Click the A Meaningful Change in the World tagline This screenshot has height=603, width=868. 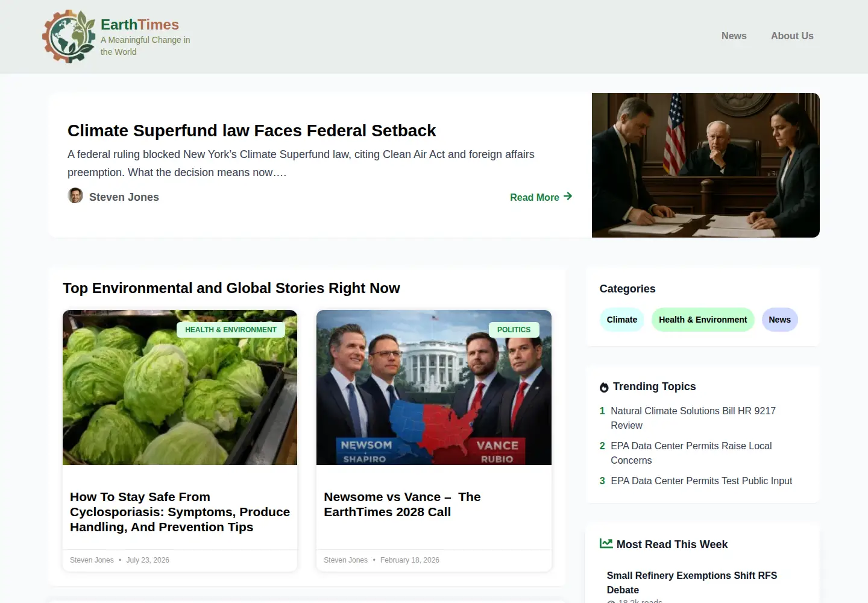145,46
